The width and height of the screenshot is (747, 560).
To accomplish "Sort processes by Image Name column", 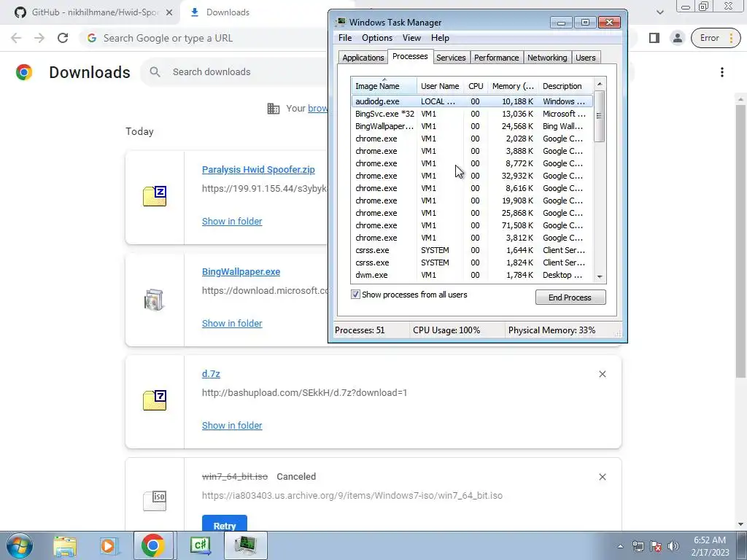I will coord(384,86).
